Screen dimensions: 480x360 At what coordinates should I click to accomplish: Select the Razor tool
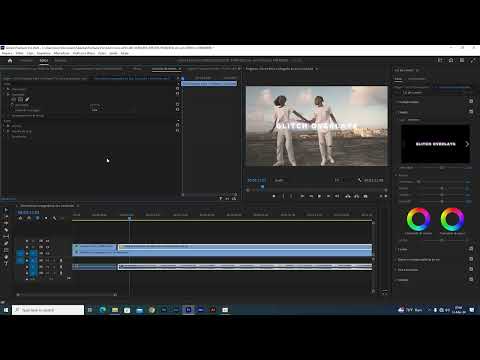[6, 230]
